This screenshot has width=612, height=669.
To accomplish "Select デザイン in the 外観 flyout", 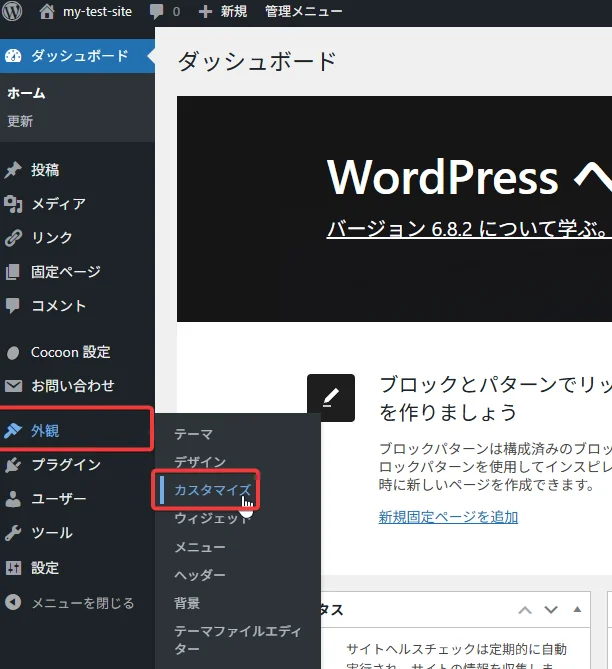I will click(200, 462).
